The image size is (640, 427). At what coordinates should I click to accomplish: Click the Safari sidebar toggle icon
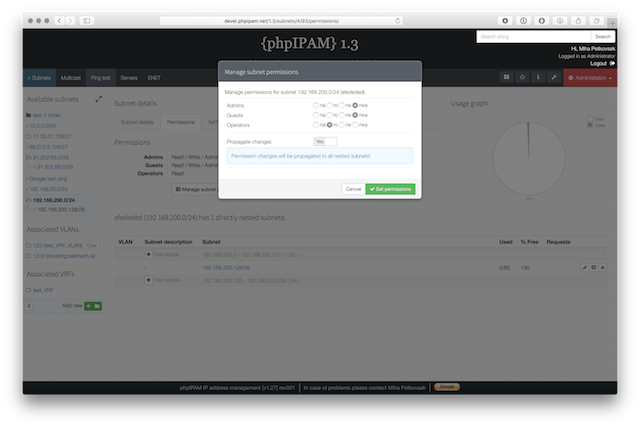pyautogui.click(x=87, y=20)
